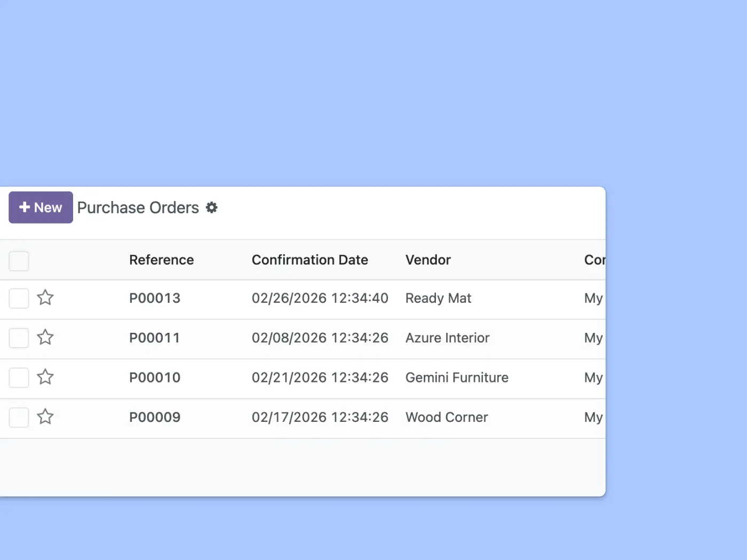Click the Ready Mat vendor cell

438,298
